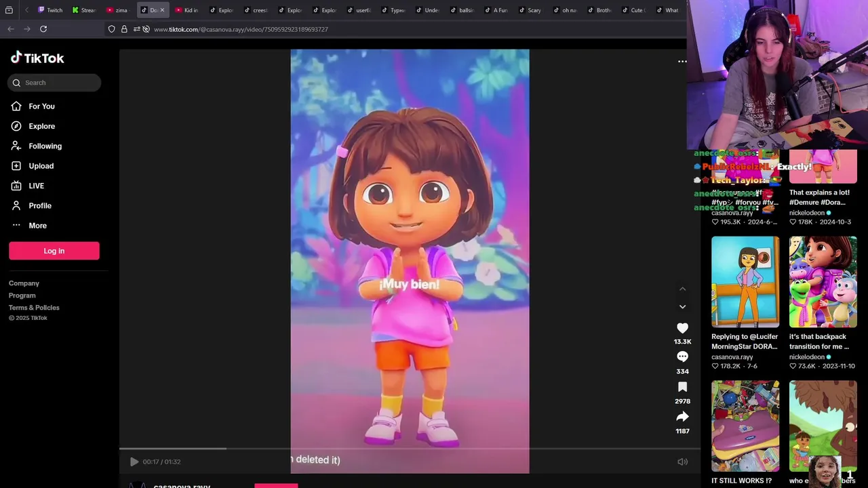This screenshot has height=488, width=868.
Task: Expand the Company footer section
Action: point(24,283)
